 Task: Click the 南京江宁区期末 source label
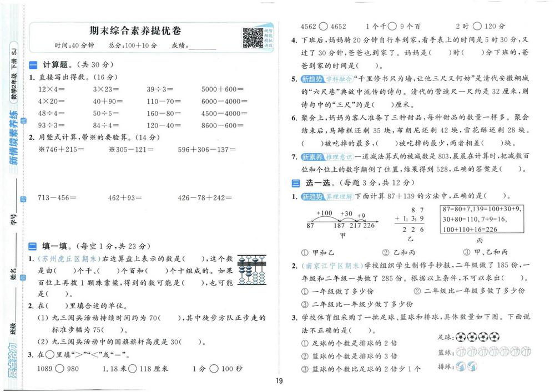[x=332, y=265]
